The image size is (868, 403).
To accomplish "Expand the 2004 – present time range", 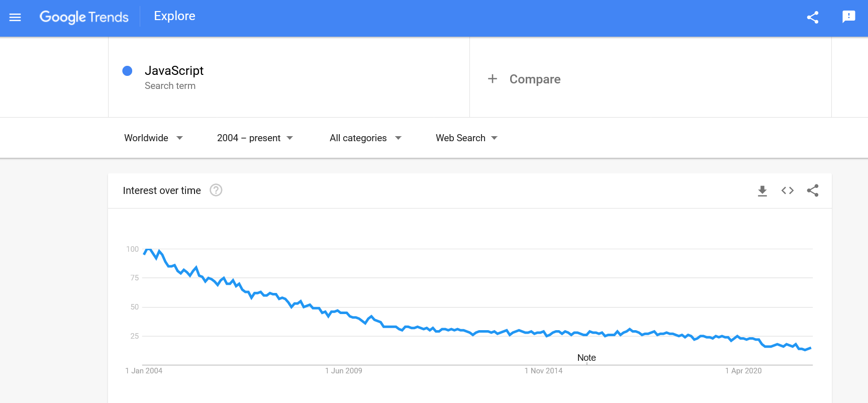I will [x=255, y=138].
